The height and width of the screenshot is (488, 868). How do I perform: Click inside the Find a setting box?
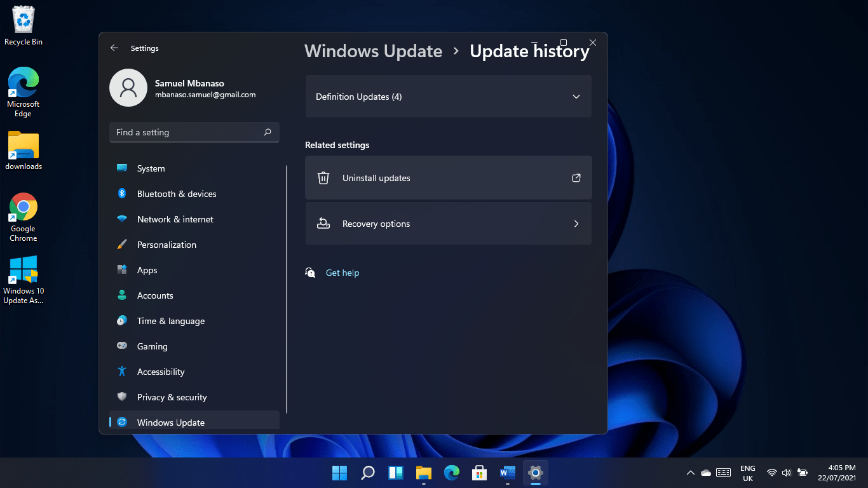coord(184,132)
